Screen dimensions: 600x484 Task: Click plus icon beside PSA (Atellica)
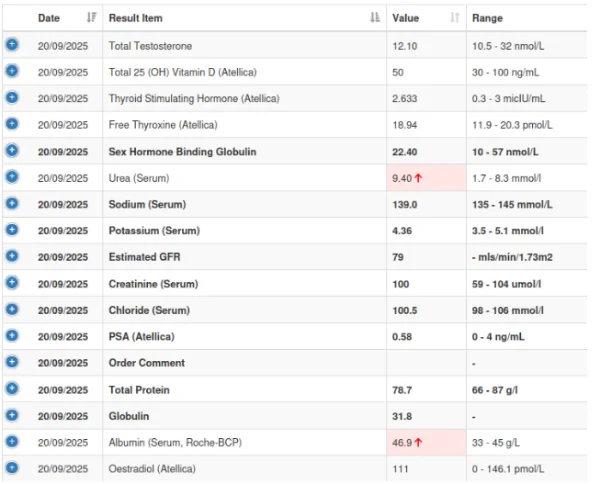[x=12, y=335]
